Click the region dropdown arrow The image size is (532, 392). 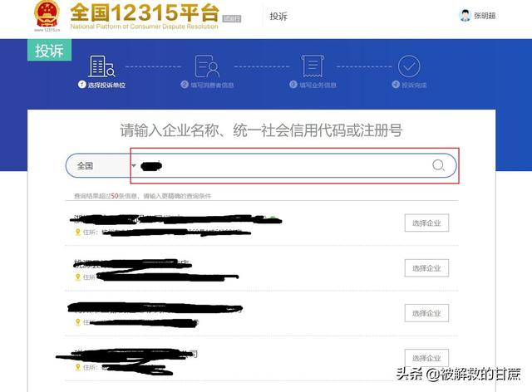pos(134,166)
